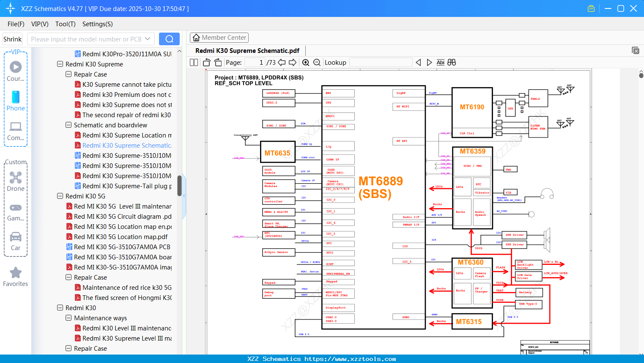Toggle two-page view mode
Screen dimensions: 644x363
[193, 62]
